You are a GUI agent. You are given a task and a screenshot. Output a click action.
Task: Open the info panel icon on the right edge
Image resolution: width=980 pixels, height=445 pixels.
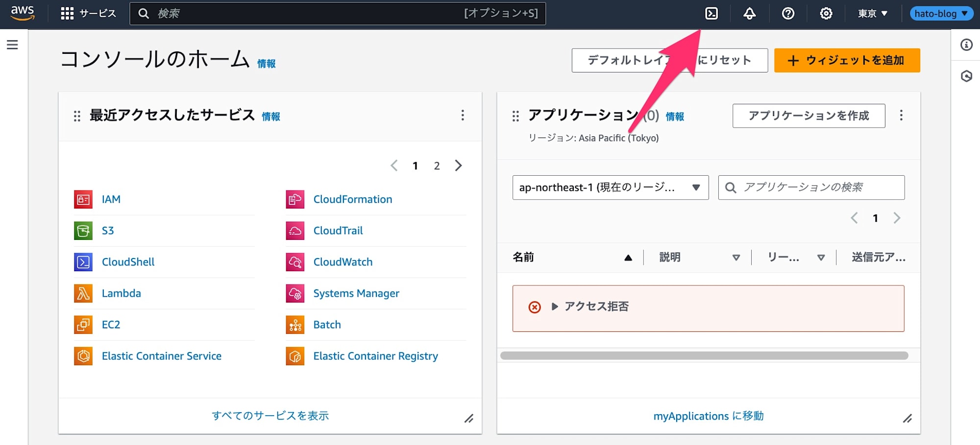coord(966,45)
